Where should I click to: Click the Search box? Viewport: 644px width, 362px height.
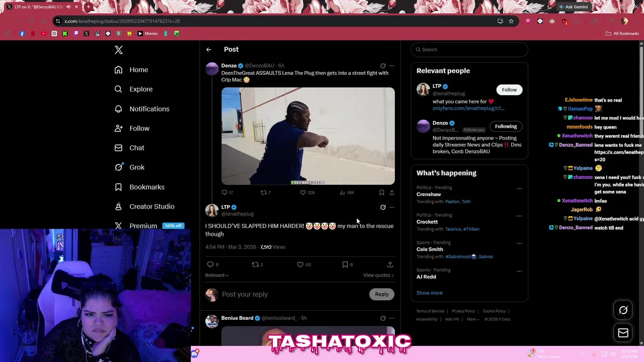pyautogui.click(x=469, y=50)
